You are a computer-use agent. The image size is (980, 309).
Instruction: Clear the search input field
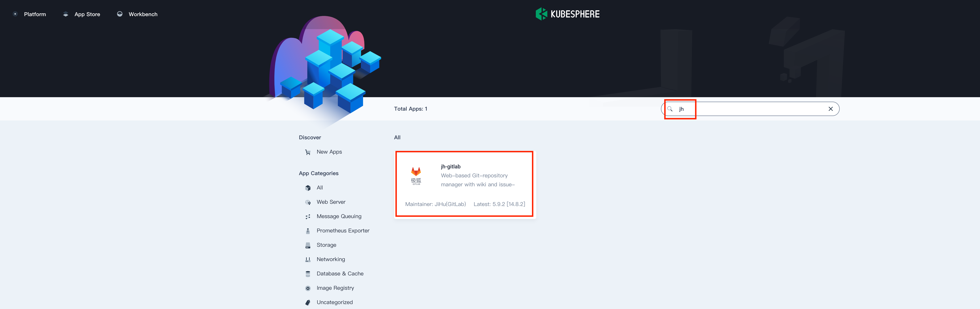831,108
